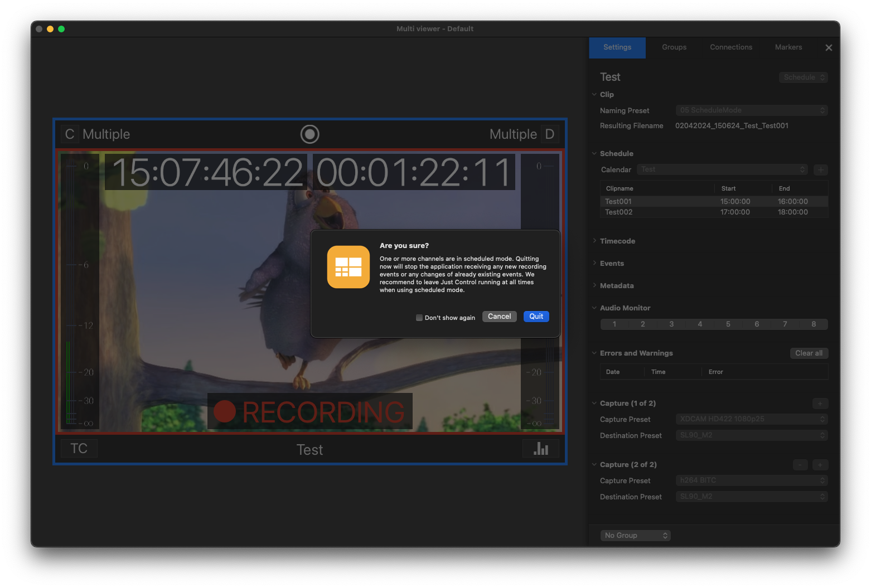Image resolution: width=871 pixels, height=588 pixels.
Task: Switch to the Connections tab
Action: [x=731, y=48]
